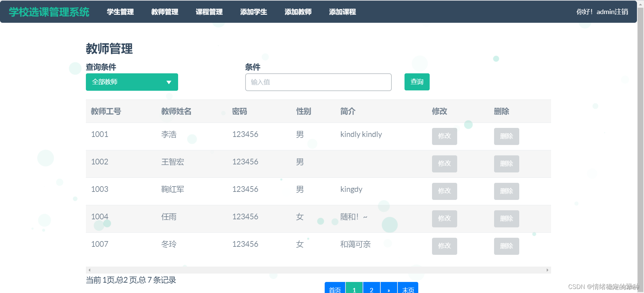Open the 添加课程 navigation item
Screen dimensions: 644x293
coord(342,12)
